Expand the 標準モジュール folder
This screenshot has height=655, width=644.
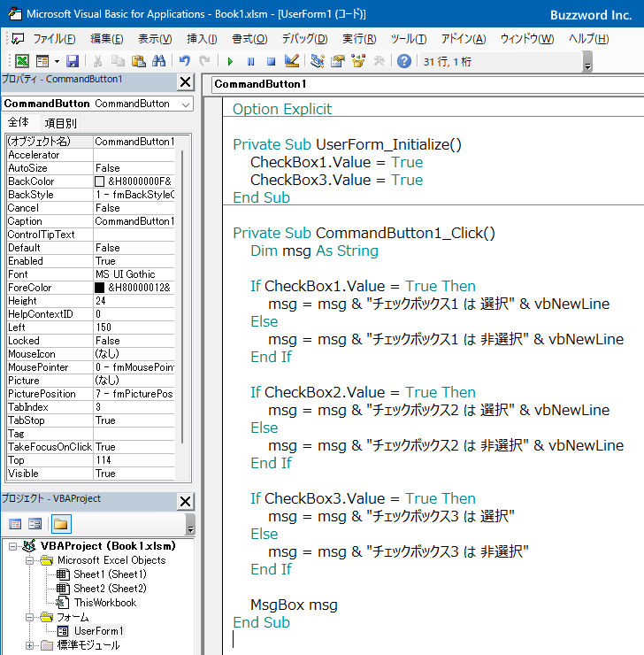click(29, 645)
